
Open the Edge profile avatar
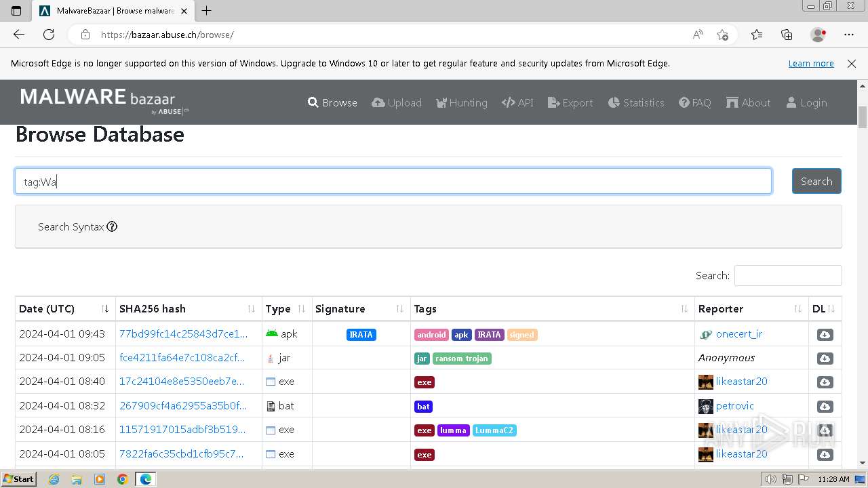(818, 35)
